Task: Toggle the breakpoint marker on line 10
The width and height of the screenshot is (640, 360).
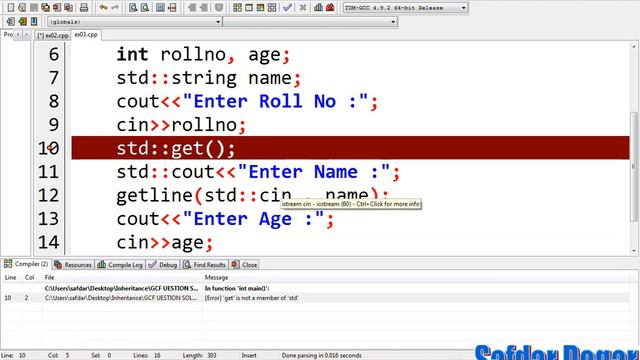Action: [x=50, y=148]
